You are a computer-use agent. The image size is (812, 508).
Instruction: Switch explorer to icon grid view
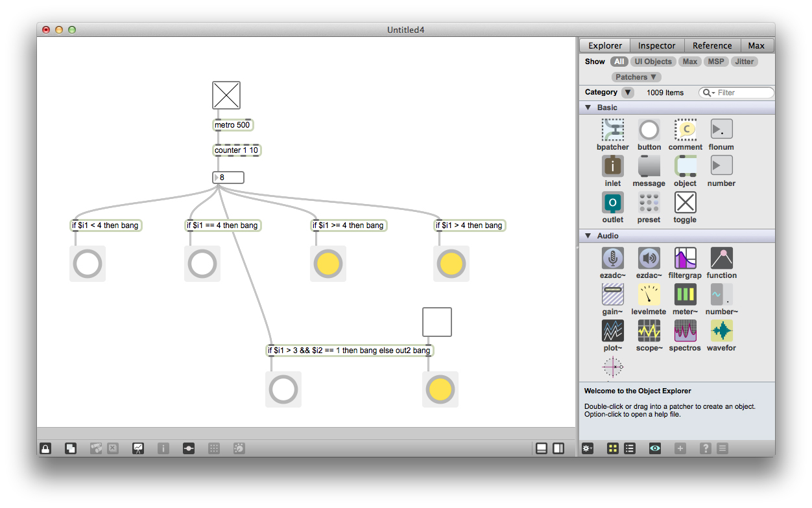613,448
